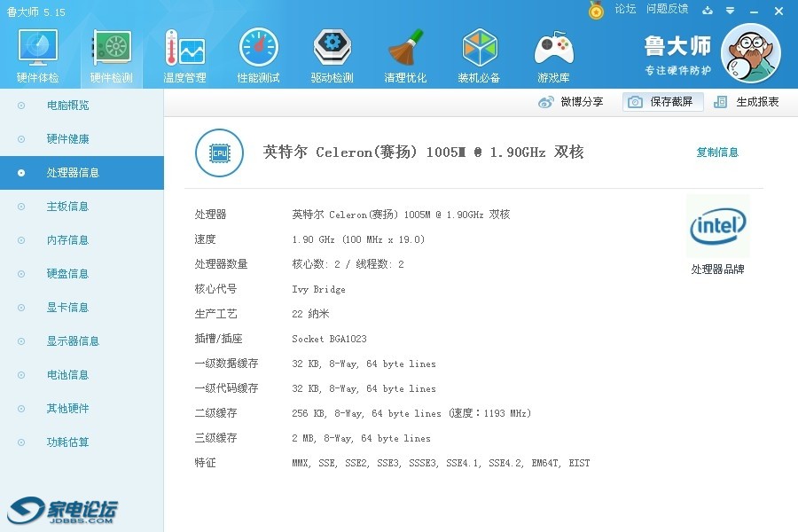798x532 pixels.
Task: Click the 微博 Weibo icon
Action: pyautogui.click(x=546, y=102)
